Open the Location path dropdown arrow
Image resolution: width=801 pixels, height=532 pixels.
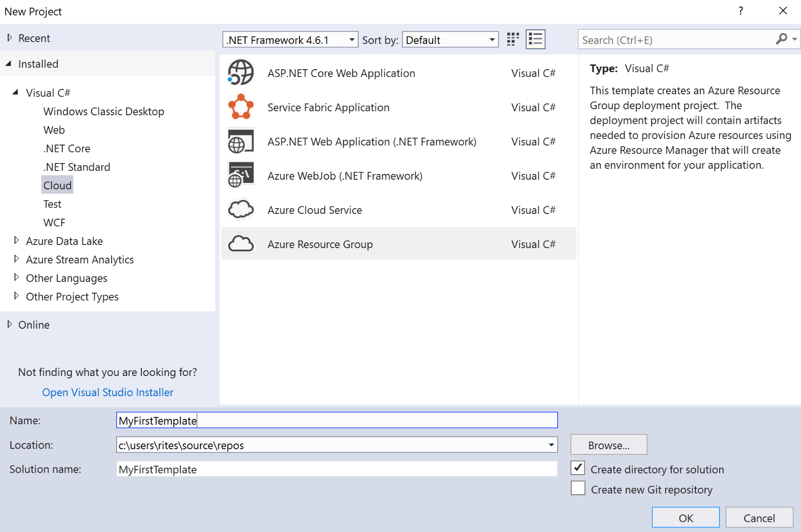pyautogui.click(x=551, y=445)
